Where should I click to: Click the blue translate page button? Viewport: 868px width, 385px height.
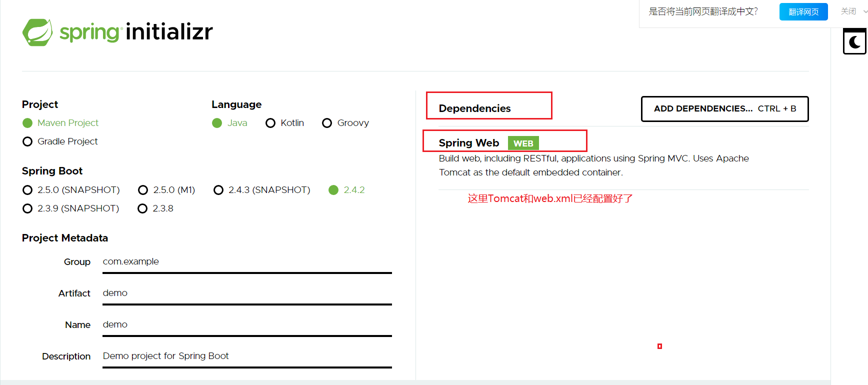click(803, 11)
